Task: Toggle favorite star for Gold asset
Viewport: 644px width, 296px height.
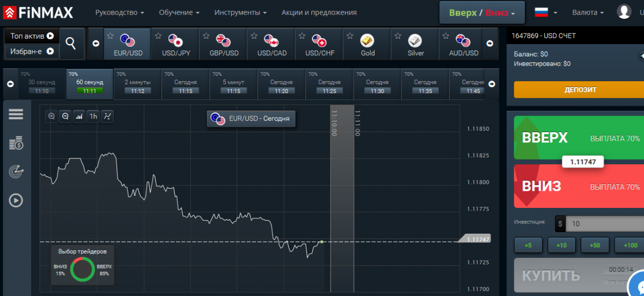Action: [350, 36]
